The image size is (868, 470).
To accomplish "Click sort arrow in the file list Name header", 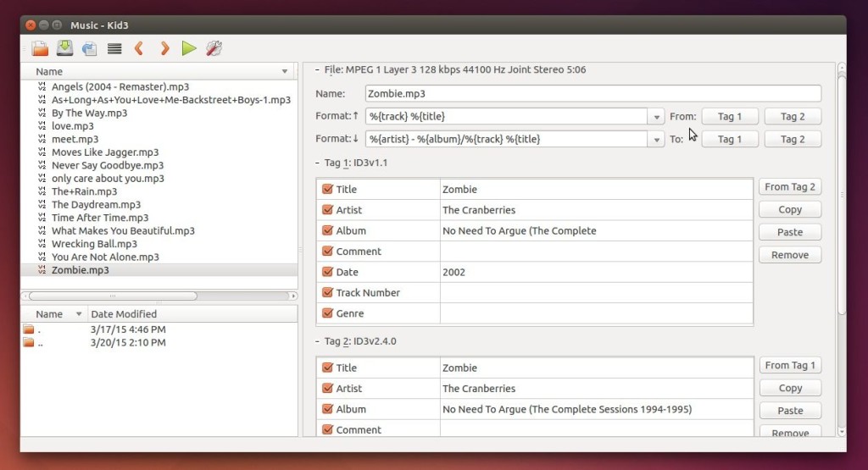I will point(285,71).
